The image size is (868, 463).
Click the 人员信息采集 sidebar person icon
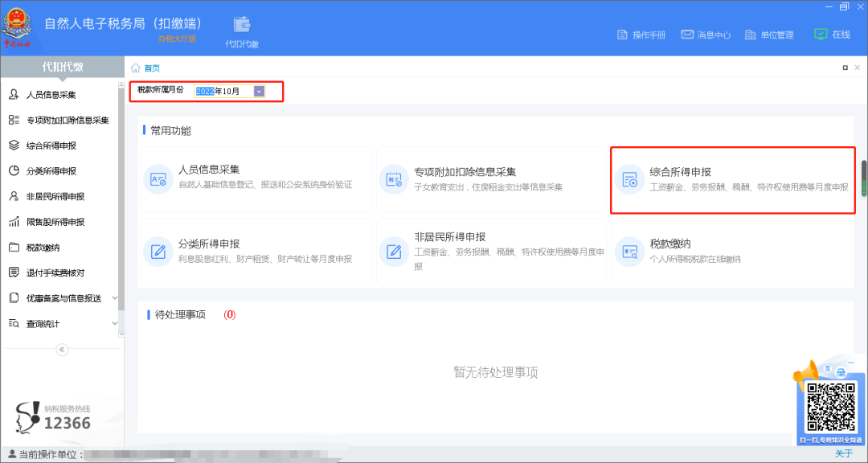click(x=14, y=95)
